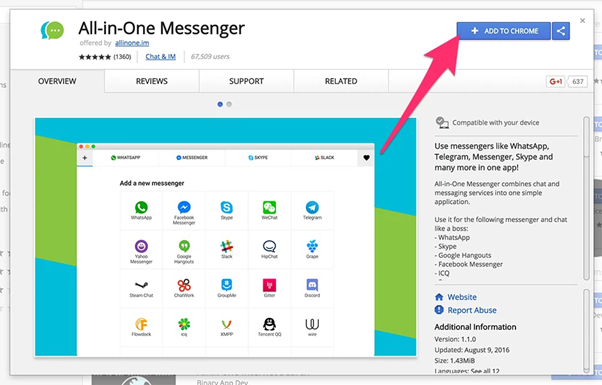602x385 pixels.
Task: Click the G+1 button
Action: [x=556, y=81]
